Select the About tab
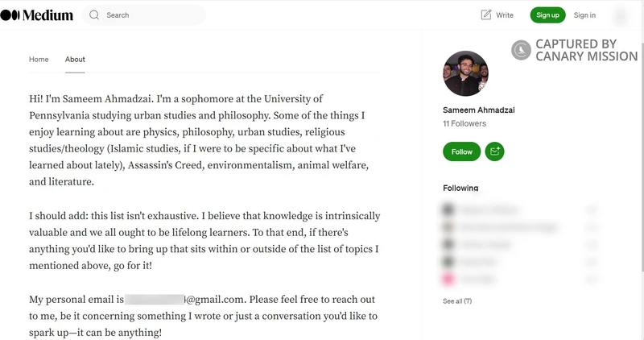This screenshot has height=340, width=644. tap(75, 60)
